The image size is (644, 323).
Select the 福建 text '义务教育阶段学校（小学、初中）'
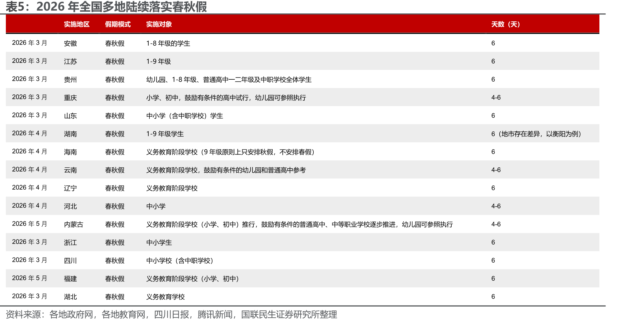tap(193, 278)
